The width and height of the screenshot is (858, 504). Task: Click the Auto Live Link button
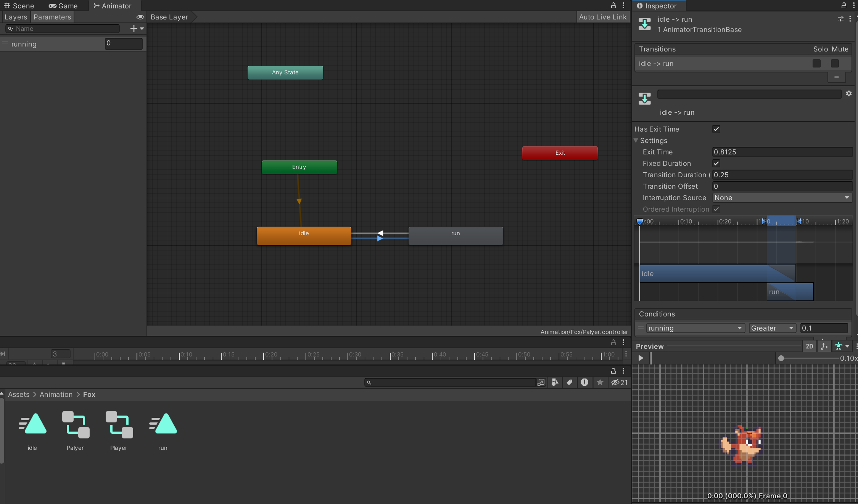(602, 17)
